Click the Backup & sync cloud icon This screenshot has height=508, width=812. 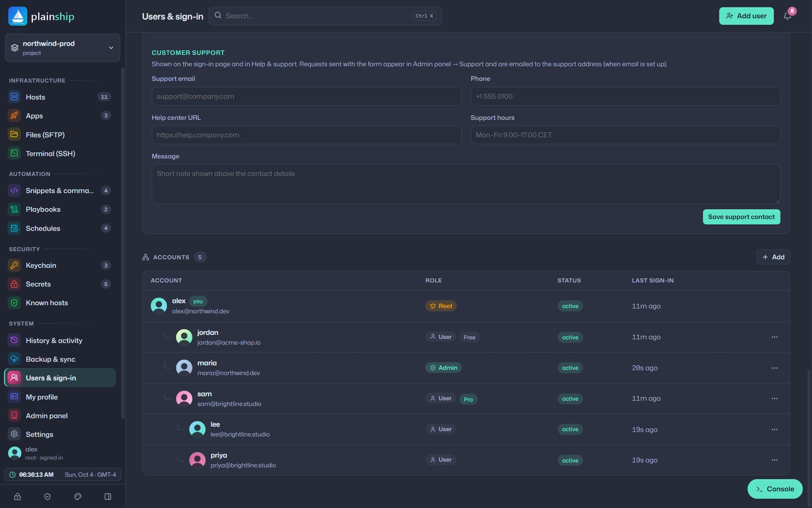coord(14,359)
